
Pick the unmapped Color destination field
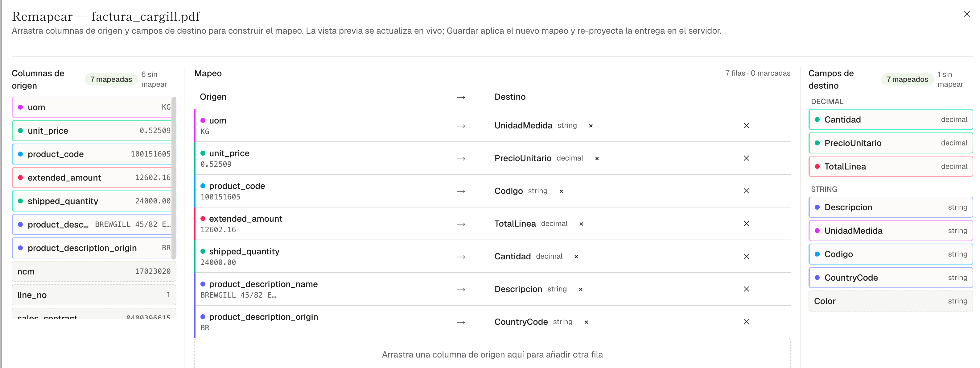point(890,301)
